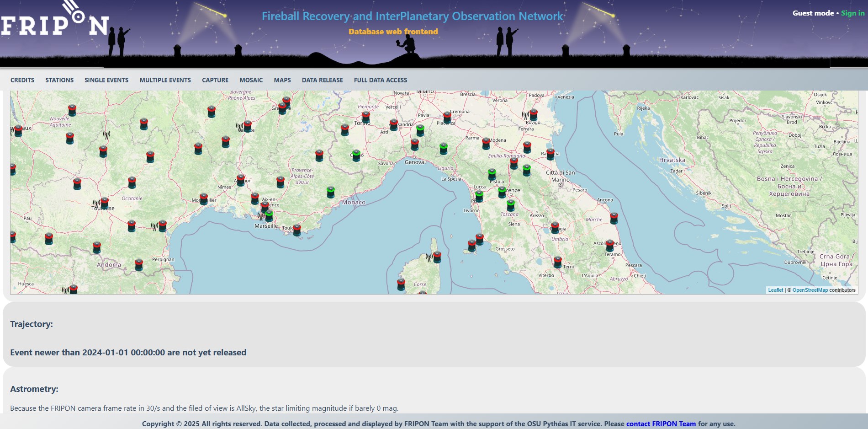This screenshot has width=868, height=429.
Task: Go to the MULTIPLE EVENTS page
Action: coord(165,80)
